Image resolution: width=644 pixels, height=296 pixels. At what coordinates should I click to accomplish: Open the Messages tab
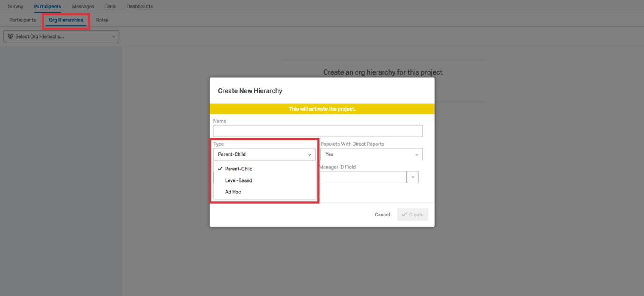click(x=83, y=6)
